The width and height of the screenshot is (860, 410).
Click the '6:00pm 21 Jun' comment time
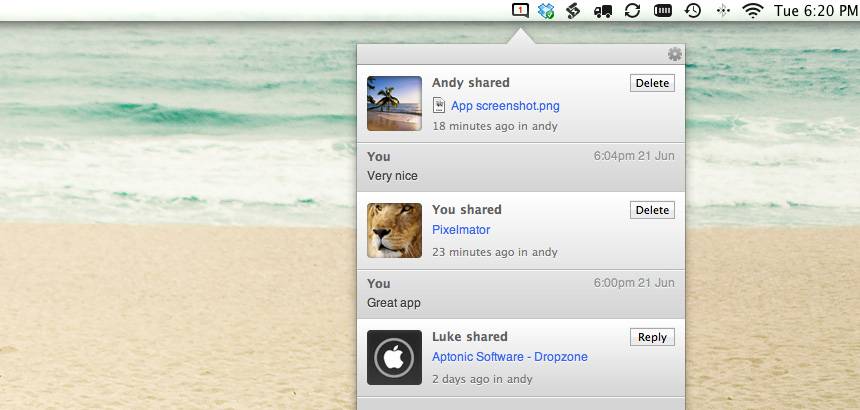tap(634, 283)
